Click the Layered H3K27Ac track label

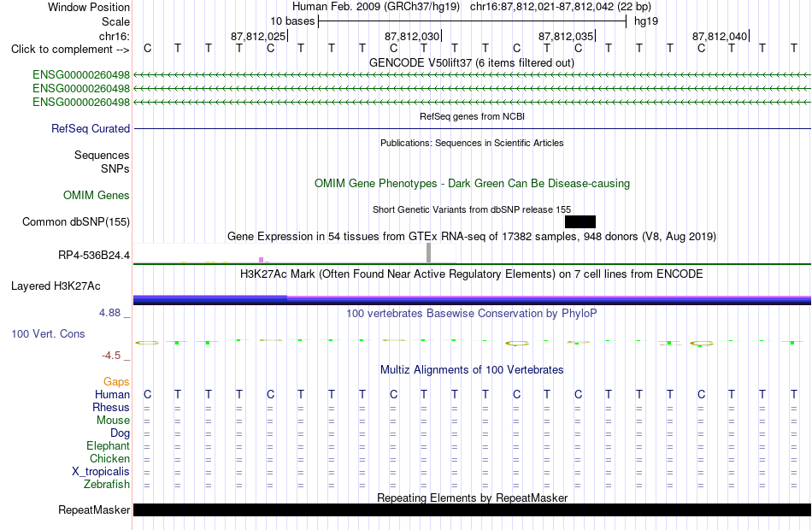point(56,286)
